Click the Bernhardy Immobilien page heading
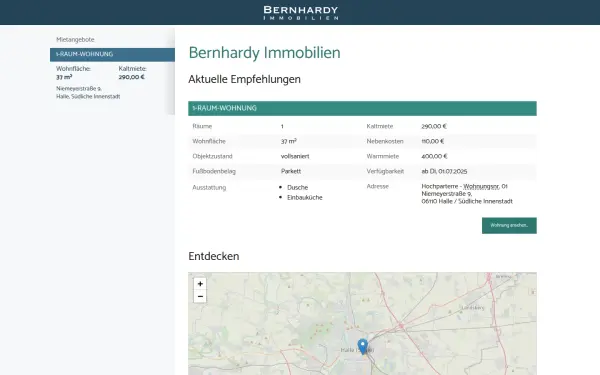600x375 pixels. tap(264, 53)
